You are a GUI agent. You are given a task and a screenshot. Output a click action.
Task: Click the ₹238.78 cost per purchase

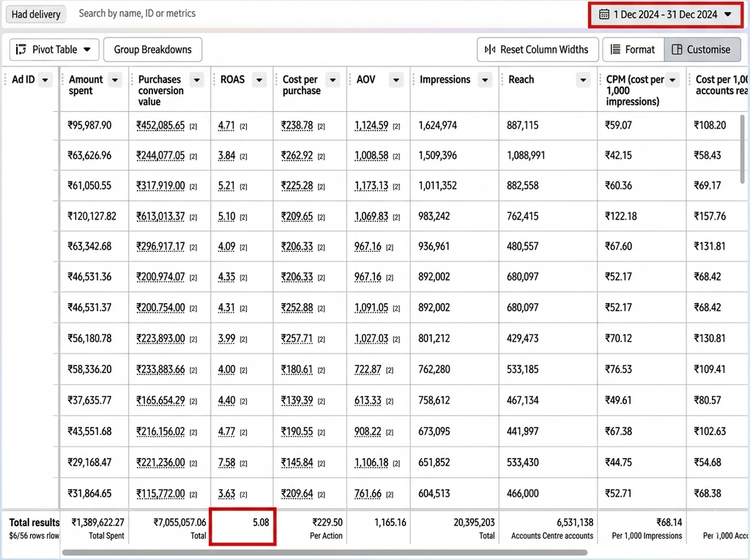click(297, 125)
